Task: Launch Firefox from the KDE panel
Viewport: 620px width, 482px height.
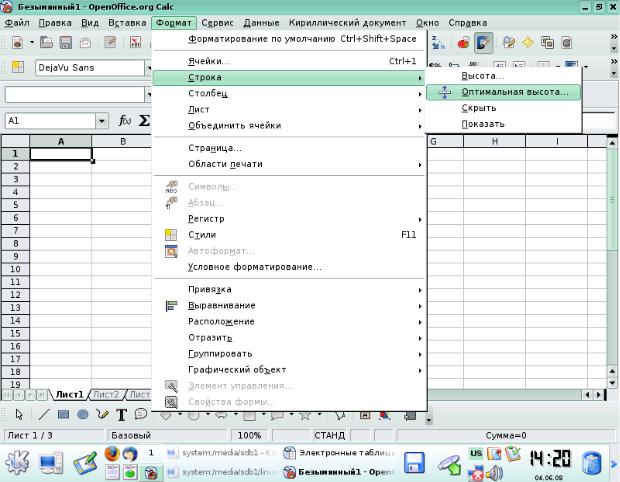Action: pyautogui.click(x=112, y=453)
